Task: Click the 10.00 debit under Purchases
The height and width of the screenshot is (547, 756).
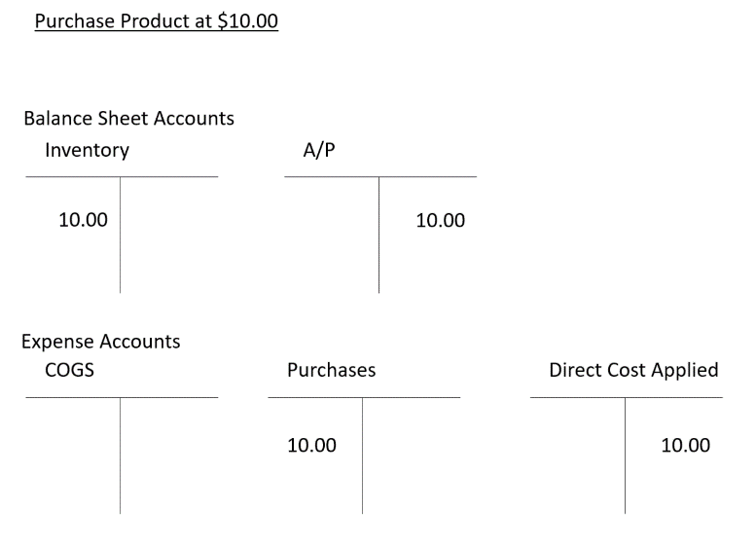Action: coord(311,446)
